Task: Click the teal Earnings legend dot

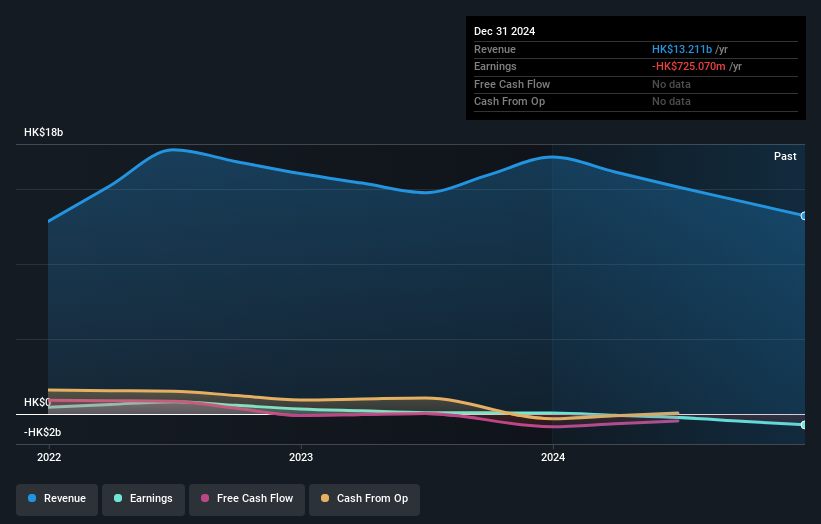Action: 118,498
